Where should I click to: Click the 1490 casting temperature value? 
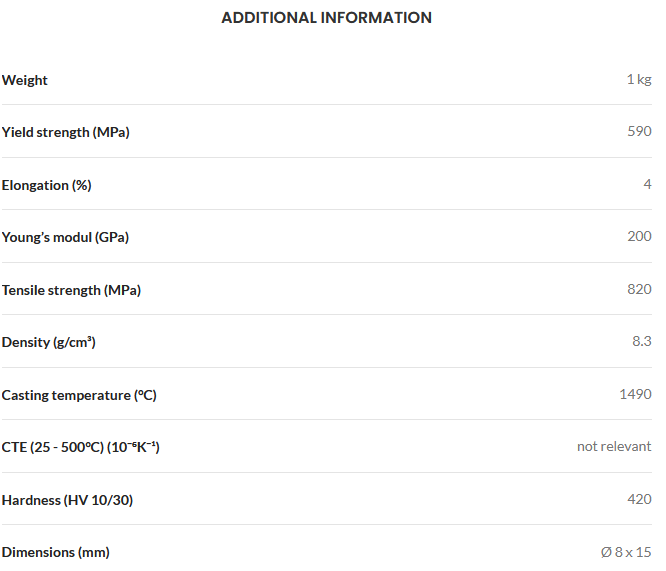pyautogui.click(x=635, y=394)
